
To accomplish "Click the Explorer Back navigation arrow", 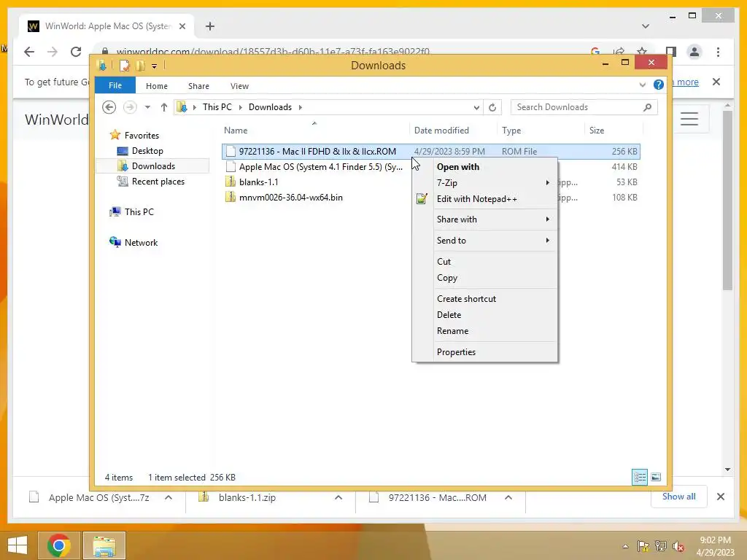I will point(109,107).
